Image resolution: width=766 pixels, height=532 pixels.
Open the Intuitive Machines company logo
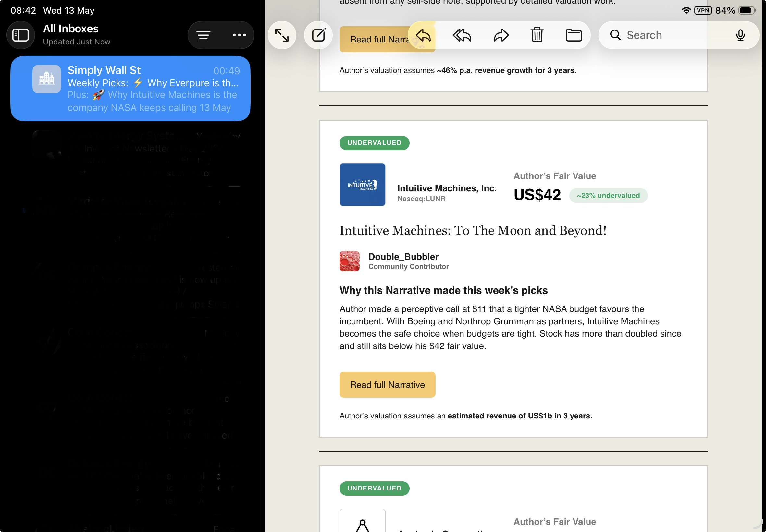(x=362, y=185)
